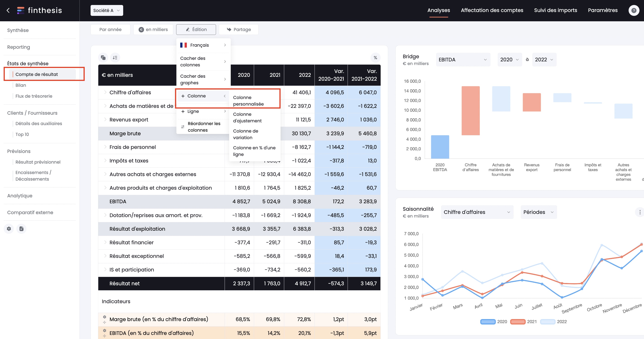Open the Périodes dropdown
Image resolution: width=644 pixels, height=339 pixels.
click(x=538, y=212)
